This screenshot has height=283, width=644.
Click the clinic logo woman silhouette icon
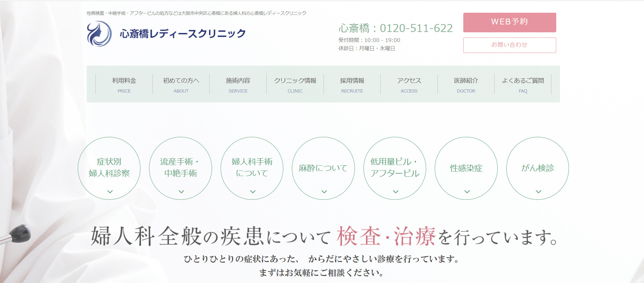[x=99, y=34]
